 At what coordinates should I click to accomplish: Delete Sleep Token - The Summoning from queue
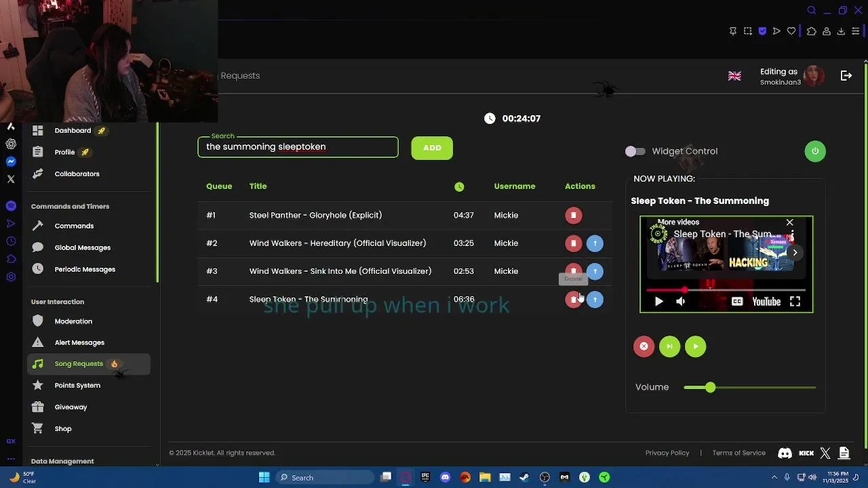pyautogui.click(x=573, y=300)
